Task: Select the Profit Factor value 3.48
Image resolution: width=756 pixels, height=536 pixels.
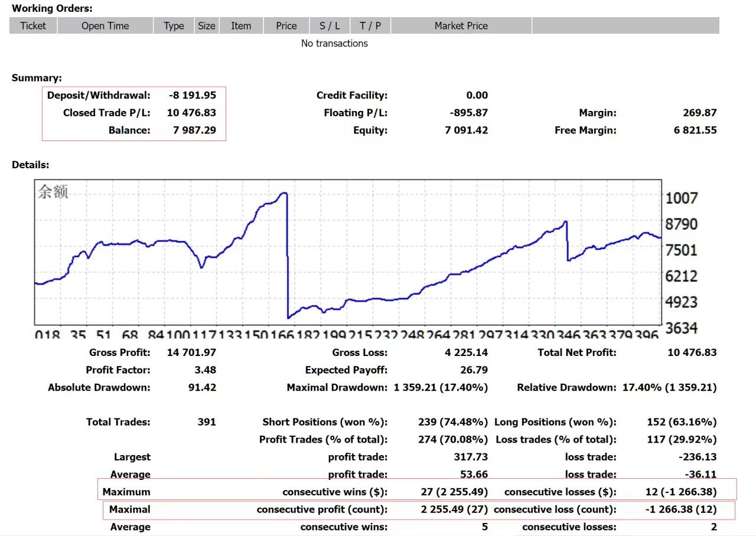Action: point(205,370)
